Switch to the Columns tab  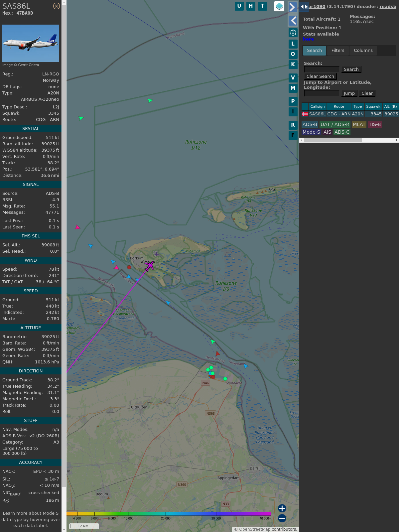[363, 51]
